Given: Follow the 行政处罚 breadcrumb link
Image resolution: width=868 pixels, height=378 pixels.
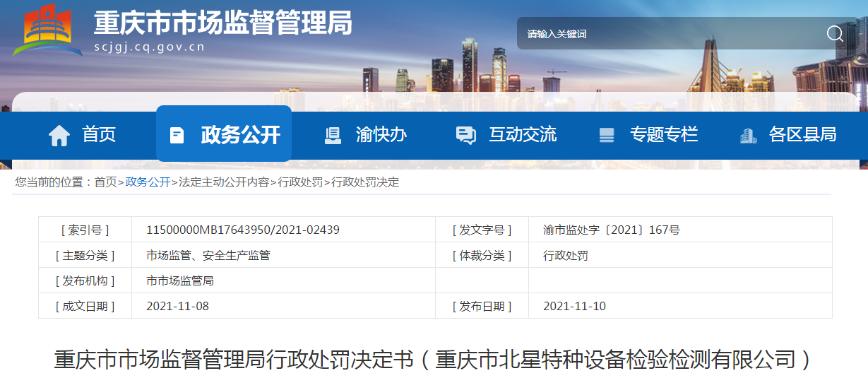Looking at the screenshot, I should [x=300, y=182].
